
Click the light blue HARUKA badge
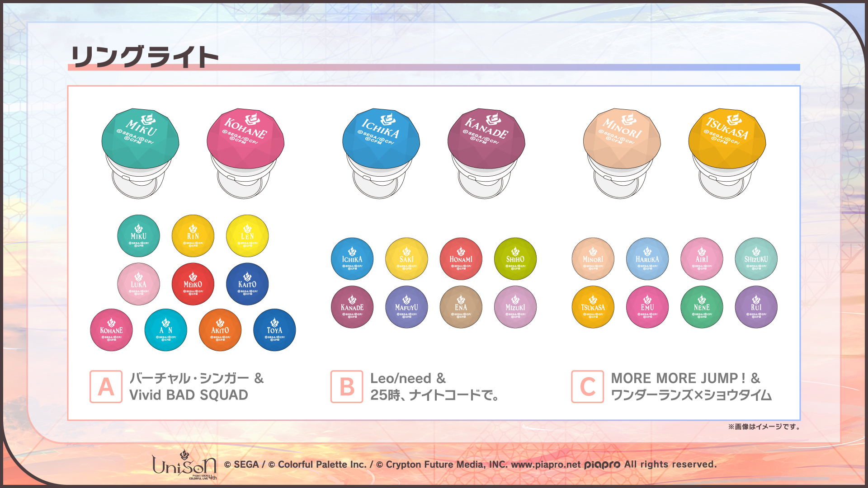click(647, 259)
